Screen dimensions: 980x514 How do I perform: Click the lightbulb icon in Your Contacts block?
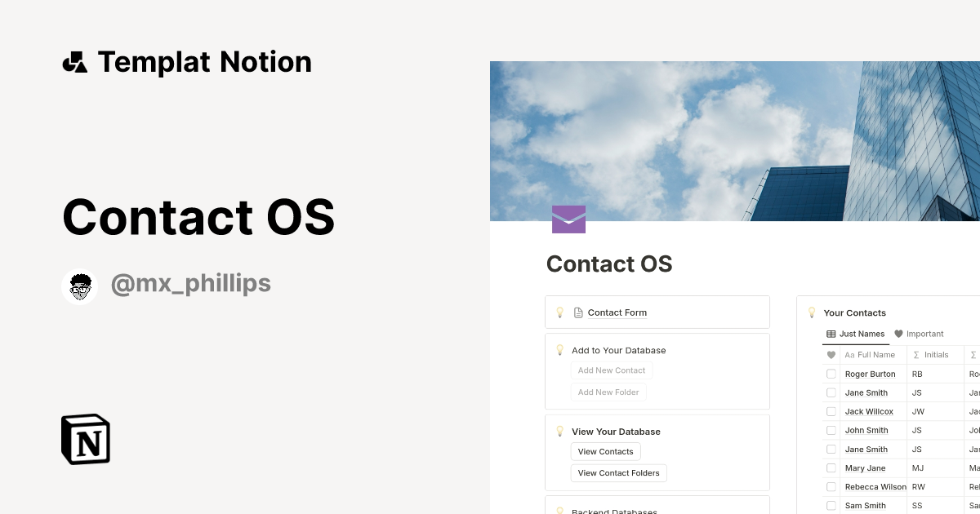pos(812,312)
